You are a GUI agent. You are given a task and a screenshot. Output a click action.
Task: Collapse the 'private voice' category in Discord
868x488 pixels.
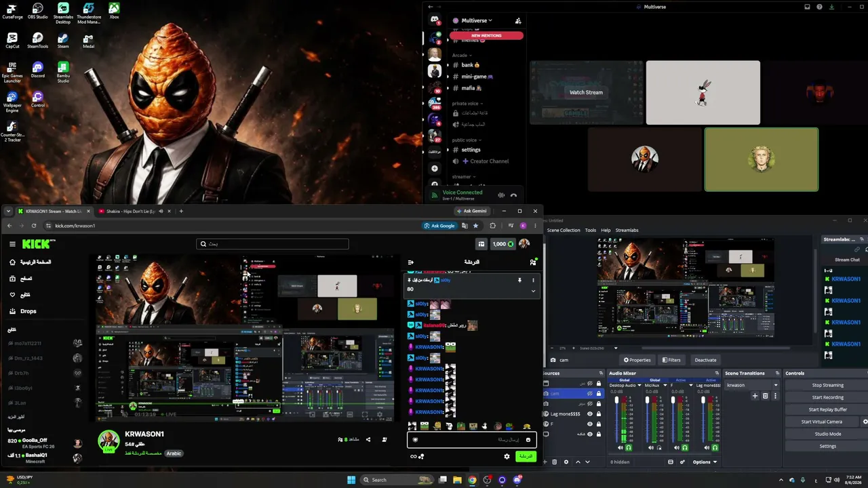click(x=467, y=103)
